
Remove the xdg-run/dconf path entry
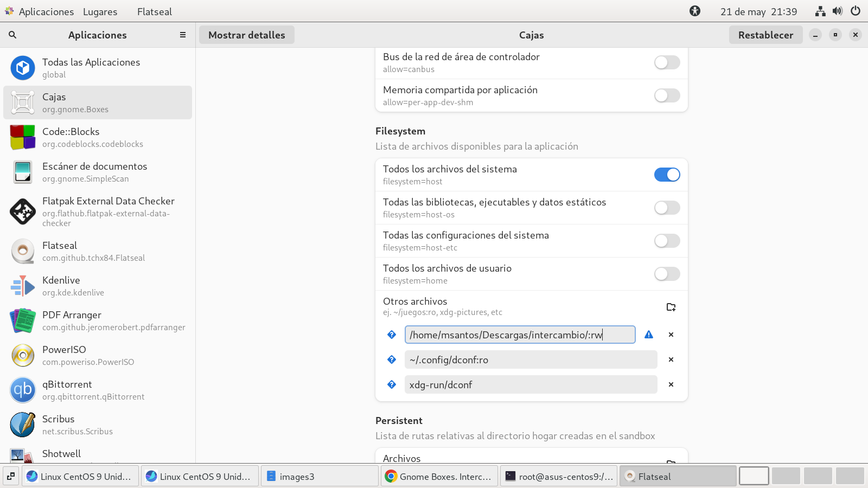pos(671,384)
